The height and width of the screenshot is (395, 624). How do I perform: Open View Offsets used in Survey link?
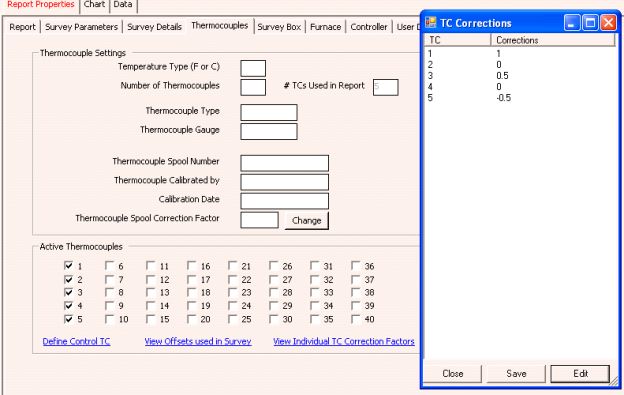tap(198, 341)
